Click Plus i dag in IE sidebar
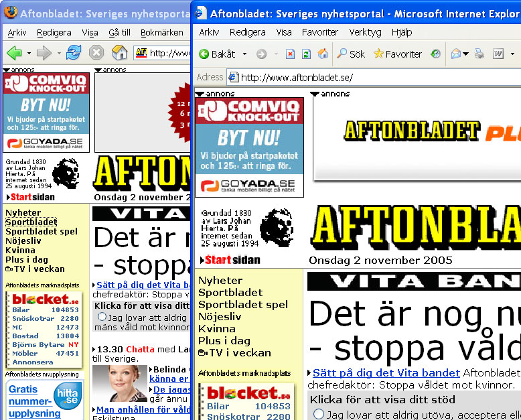 click(x=224, y=340)
